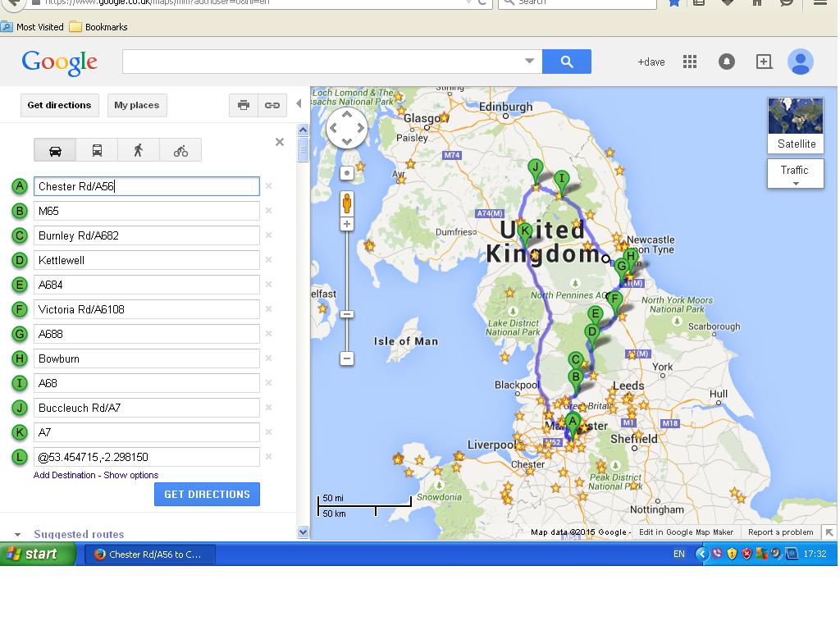Zoom in with the map plus button
Image resolution: width=840 pixels, height=630 pixels.
coord(347,224)
